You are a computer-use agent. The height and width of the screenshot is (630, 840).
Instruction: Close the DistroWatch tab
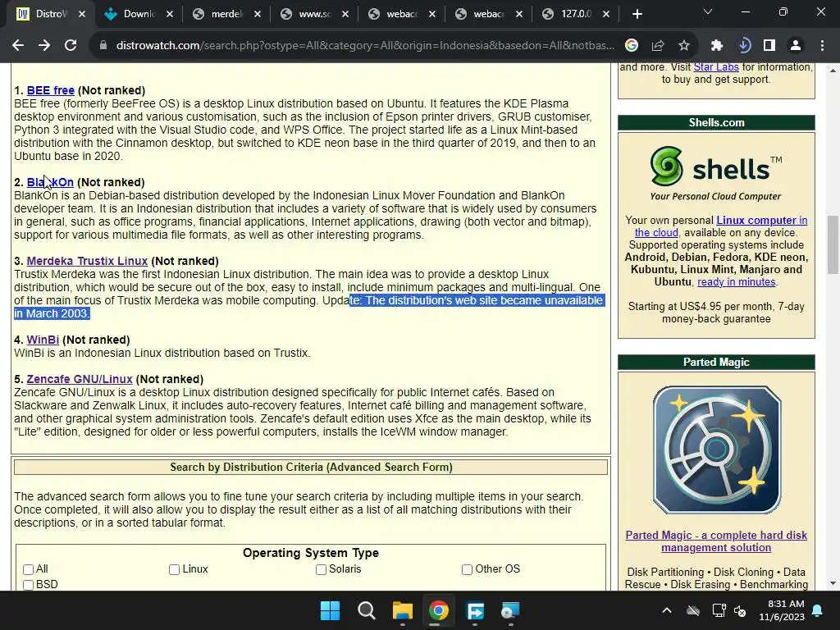coord(82,14)
